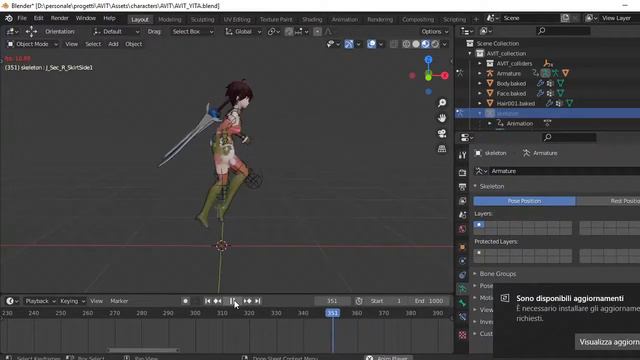Jump to next keyframe
This screenshot has height=360, width=640.
[x=247, y=301]
